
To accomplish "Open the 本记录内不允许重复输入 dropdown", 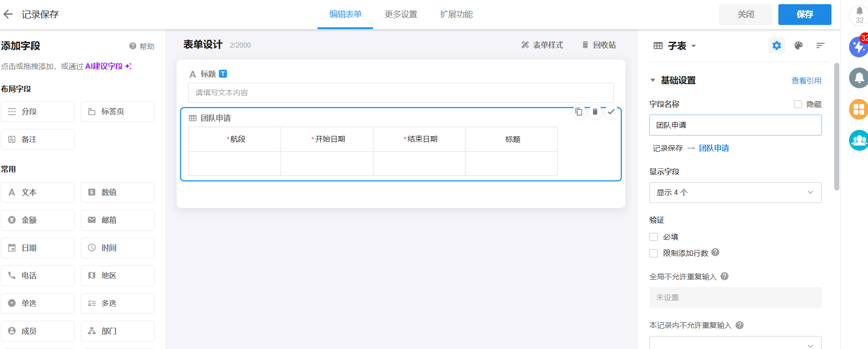I will click(735, 343).
